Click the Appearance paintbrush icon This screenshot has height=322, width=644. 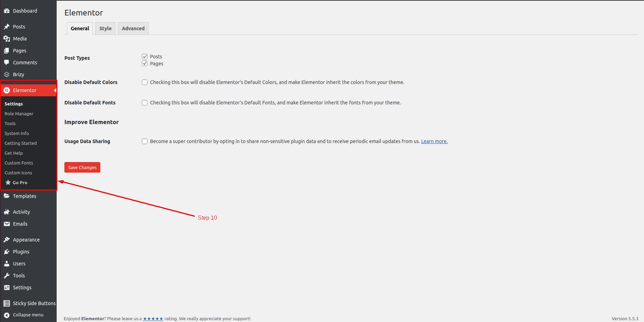(x=7, y=240)
